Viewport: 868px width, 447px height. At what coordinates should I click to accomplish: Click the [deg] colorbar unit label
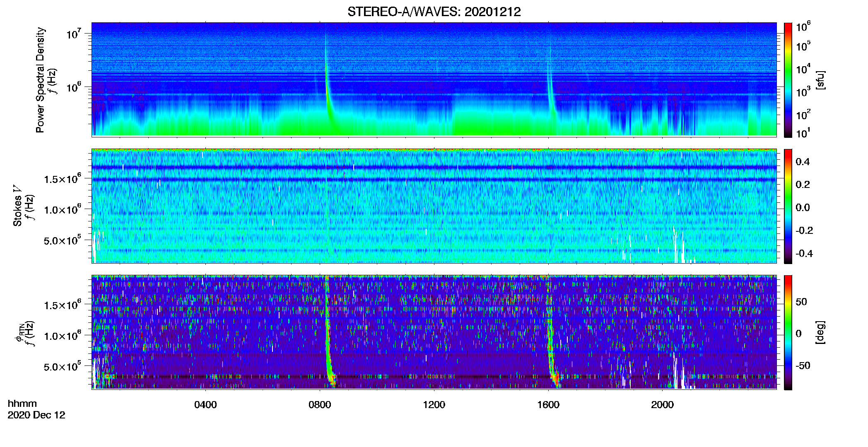tap(820, 332)
